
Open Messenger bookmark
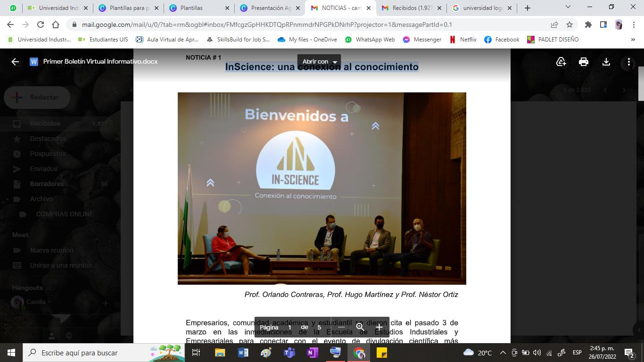[x=422, y=40]
